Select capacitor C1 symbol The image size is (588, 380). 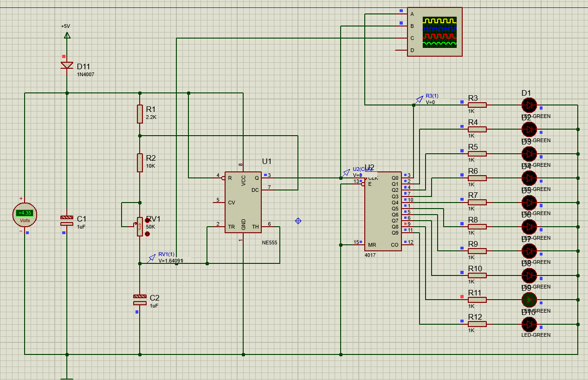pyautogui.click(x=67, y=220)
